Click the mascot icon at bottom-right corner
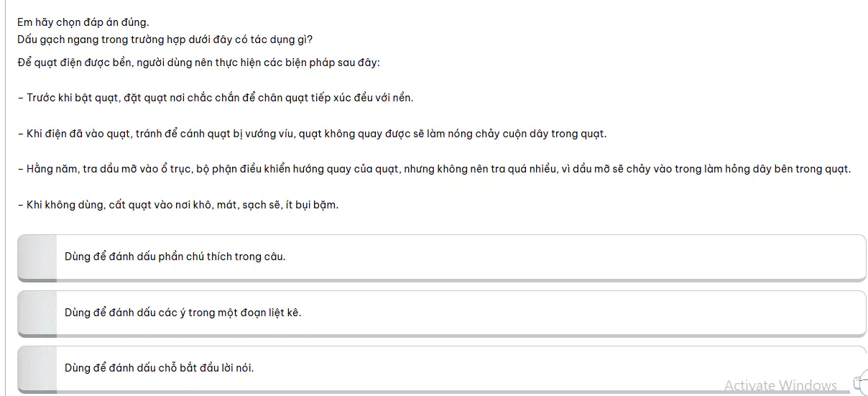Viewport: 868px width, 396px height. pos(860,385)
